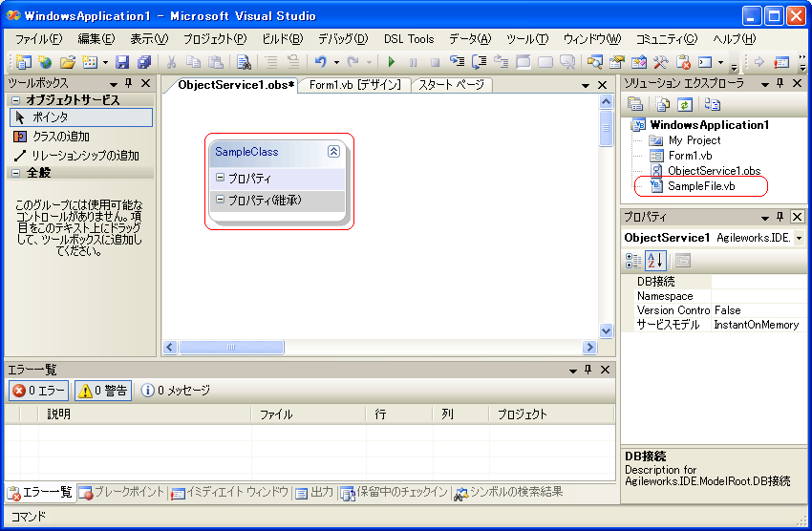This screenshot has height=531, width=812.
Task: Select ObjectService1.obs in Solution Explorer
Action: click(x=714, y=171)
